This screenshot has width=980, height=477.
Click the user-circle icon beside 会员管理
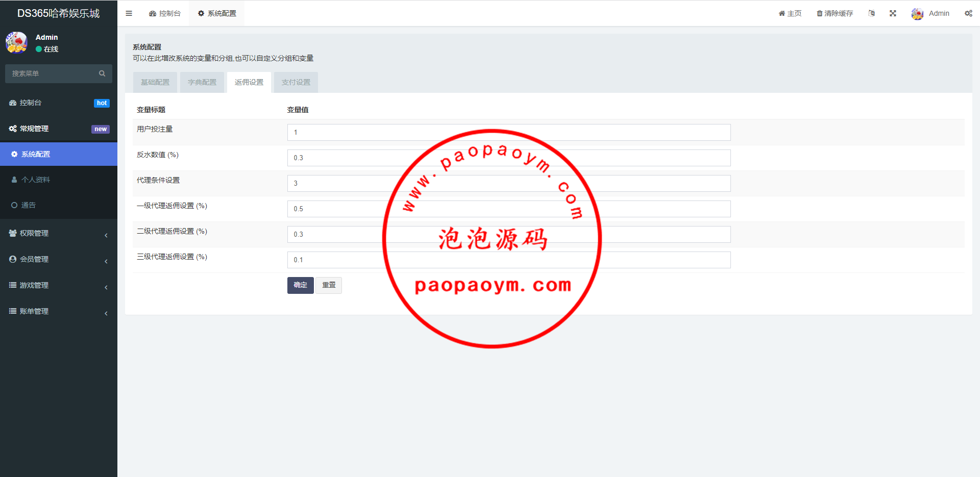[x=13, y=259]
